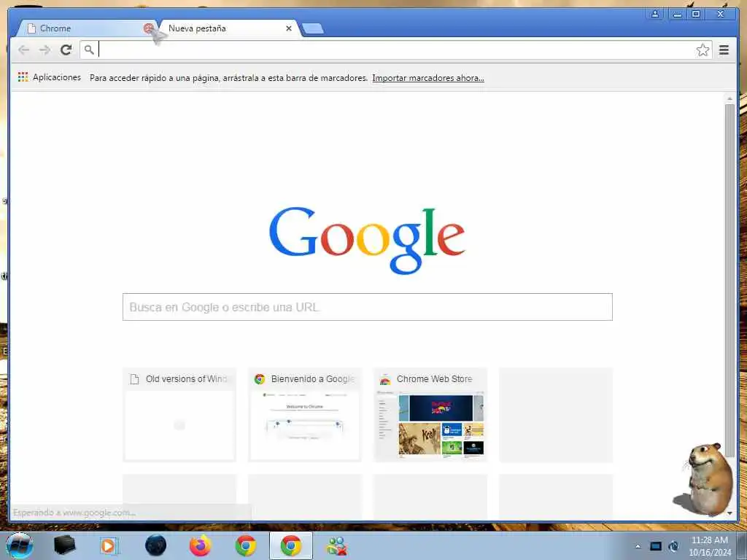Click the vertical scrollbar thumb
747x560 pixels.
(x=729, y=281)
